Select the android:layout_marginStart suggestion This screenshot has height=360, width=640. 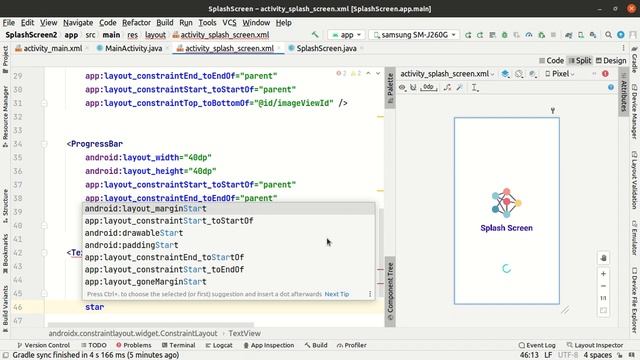229,209
